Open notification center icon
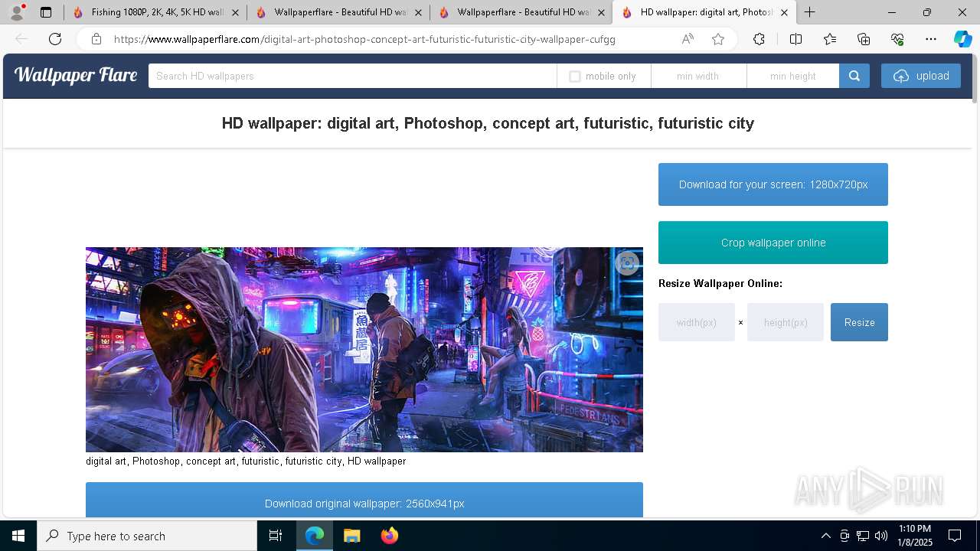This screenshot has width=980, height=551. pyautogui.click(x=955, y=536)
